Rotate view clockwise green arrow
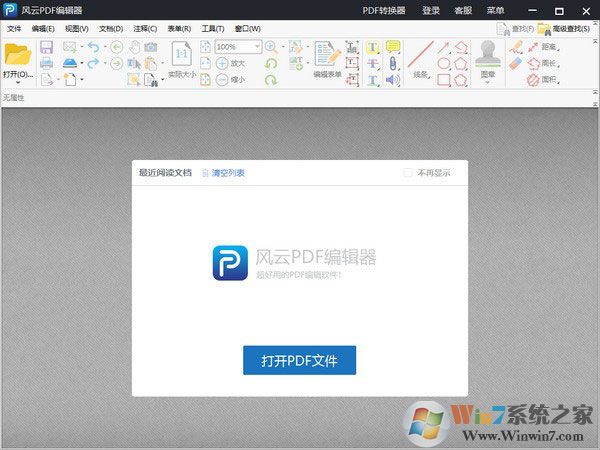This screenshot has height=450, width=600. (271, 80)
